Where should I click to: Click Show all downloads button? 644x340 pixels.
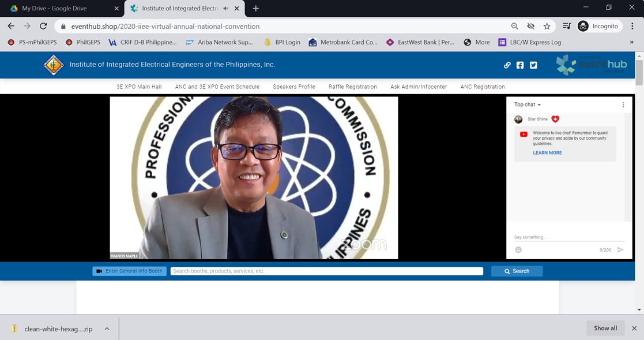pos(605,328)
